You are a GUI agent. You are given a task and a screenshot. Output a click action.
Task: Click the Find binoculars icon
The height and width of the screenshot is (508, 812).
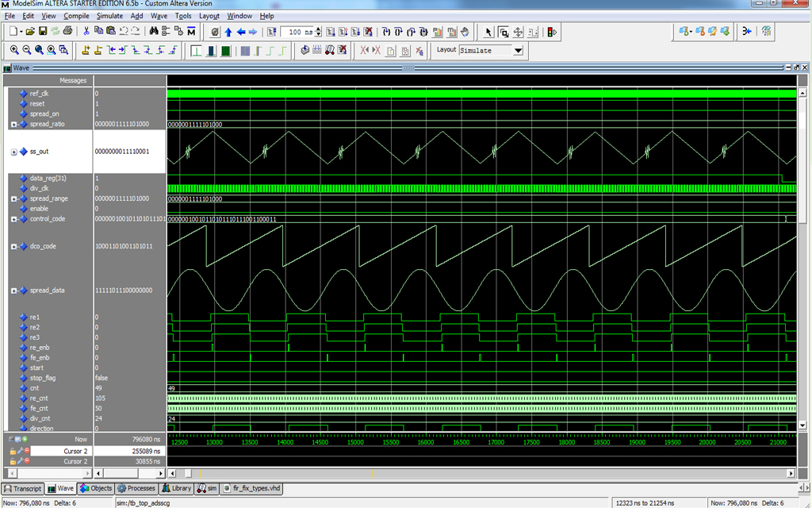click(x=154, y=32)
